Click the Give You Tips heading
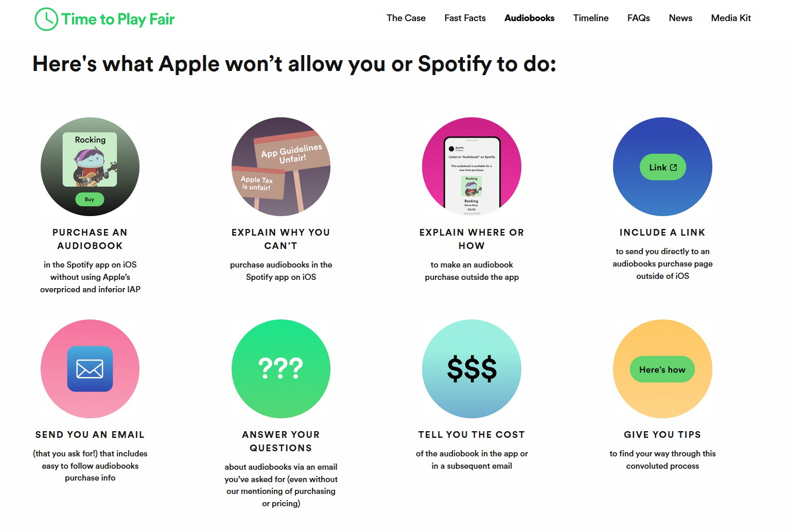This screenshot has width=788, height=532. (662, 435)
